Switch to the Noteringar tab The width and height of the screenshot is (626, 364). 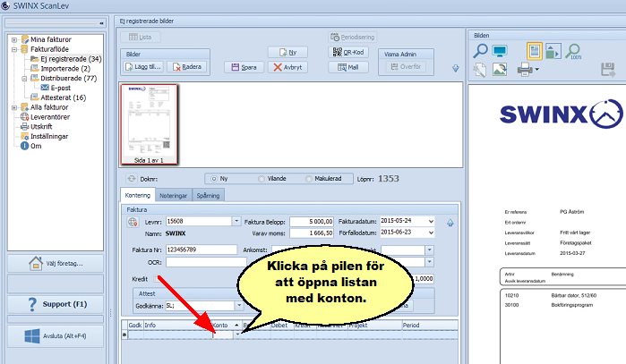tap(173, 196)
